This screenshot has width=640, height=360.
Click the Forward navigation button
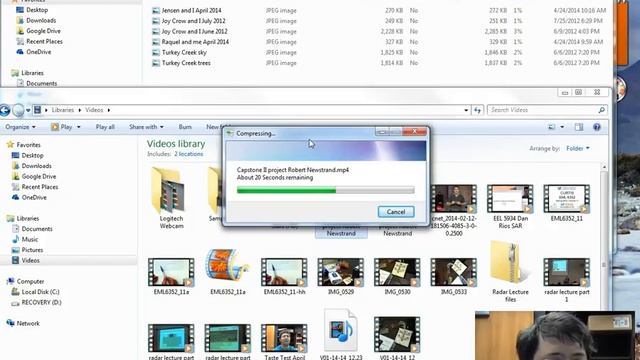point(18,110)
